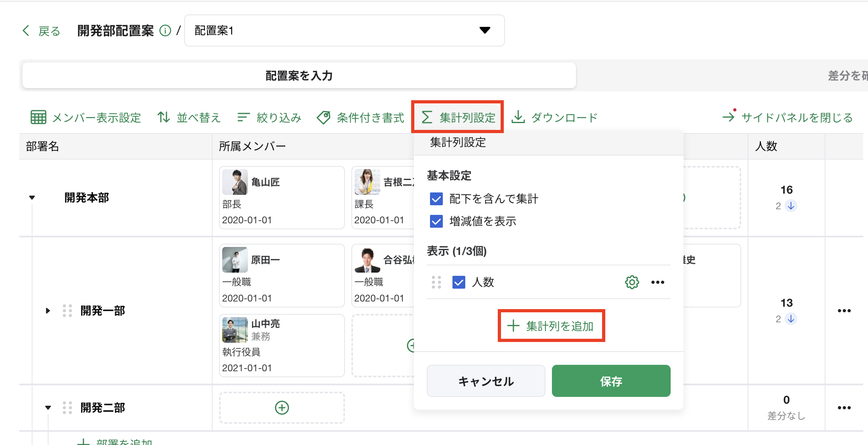The image size is (868, 445).
Task: Expand the 開発一部 department row
Action: coord(48,311)
